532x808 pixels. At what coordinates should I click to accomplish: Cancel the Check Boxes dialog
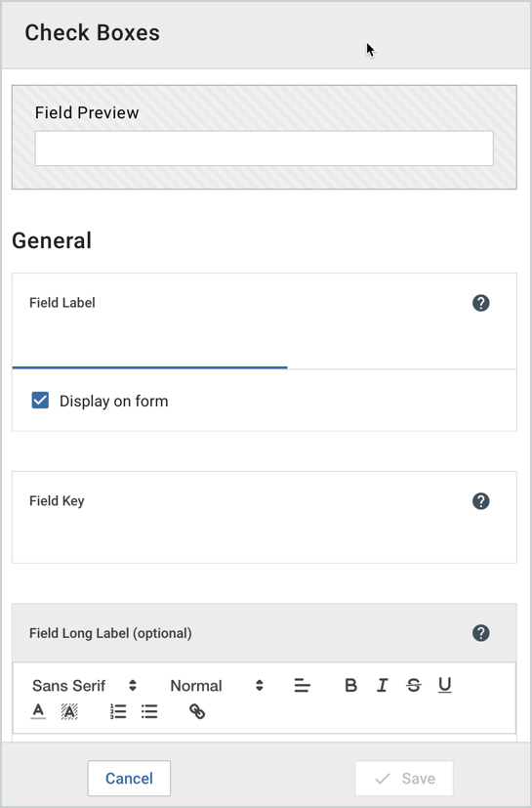(x=129, y=778)
